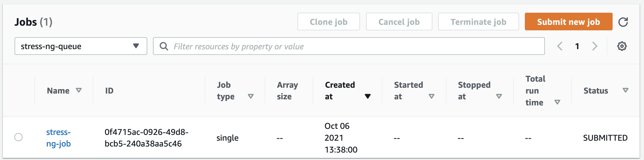Open the stress-ng-queue dropdown
This screenshot has width=644, height=160.
point(81,46)
